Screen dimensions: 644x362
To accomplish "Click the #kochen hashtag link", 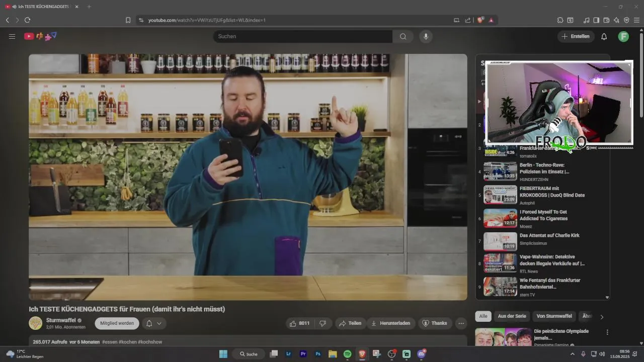I will [x=128, y=342].
